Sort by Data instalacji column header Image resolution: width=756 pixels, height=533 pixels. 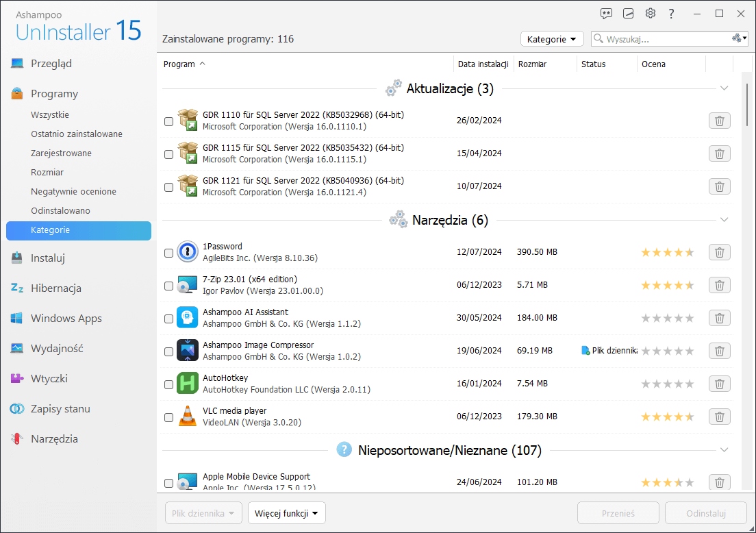click(482, 64)
